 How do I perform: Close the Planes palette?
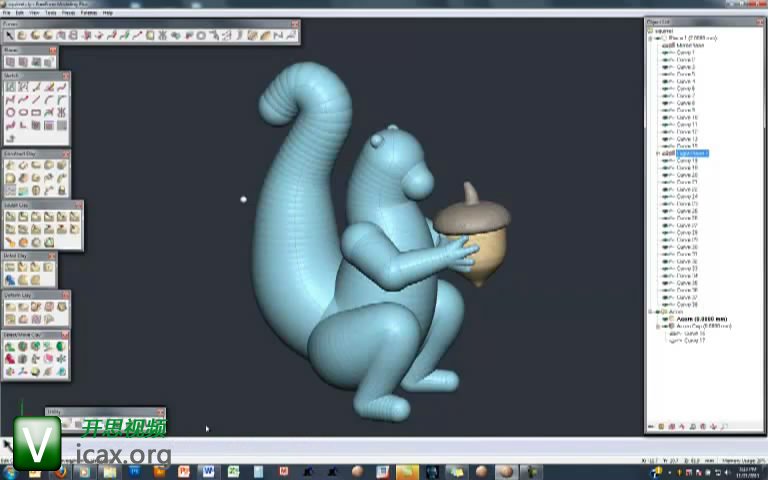[53, 50]
